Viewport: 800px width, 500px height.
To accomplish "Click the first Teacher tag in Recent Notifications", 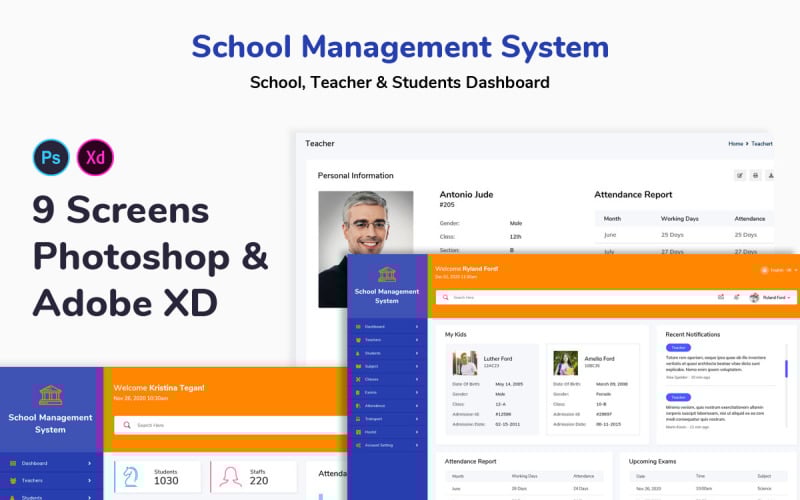I will (x=678, y=347).
